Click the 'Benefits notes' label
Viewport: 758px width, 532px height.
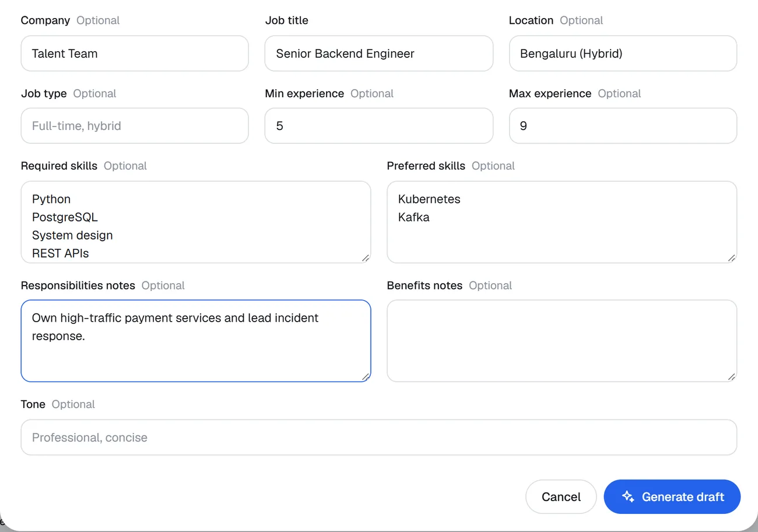point(424,286)
